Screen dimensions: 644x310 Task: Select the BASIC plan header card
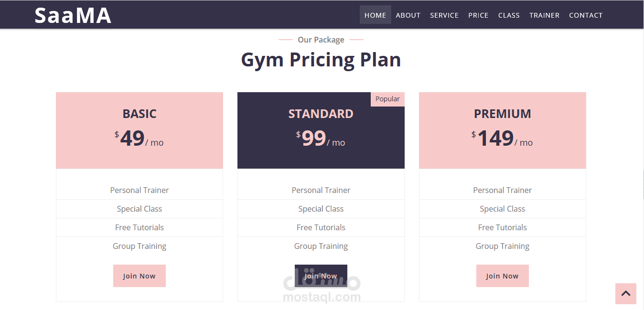[x=140, y=130]
